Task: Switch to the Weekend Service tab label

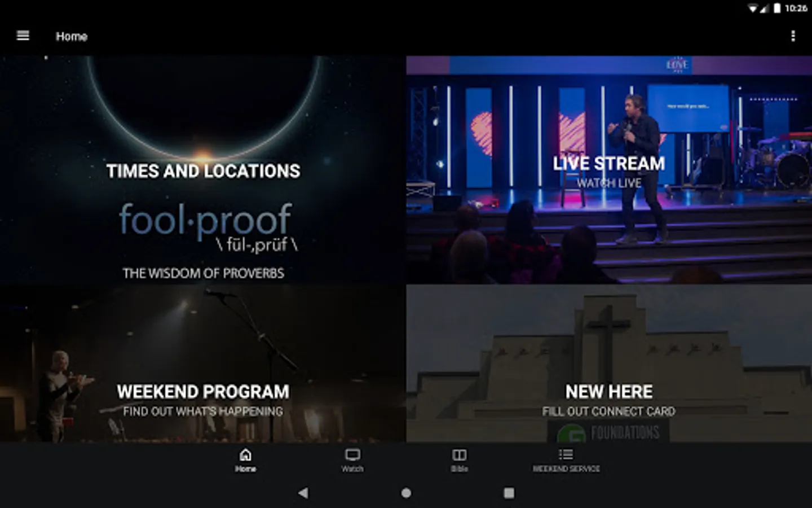Action: [566, 469]
